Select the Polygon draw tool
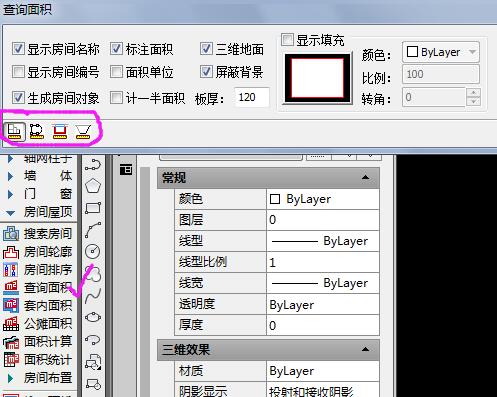 [93, 186]
